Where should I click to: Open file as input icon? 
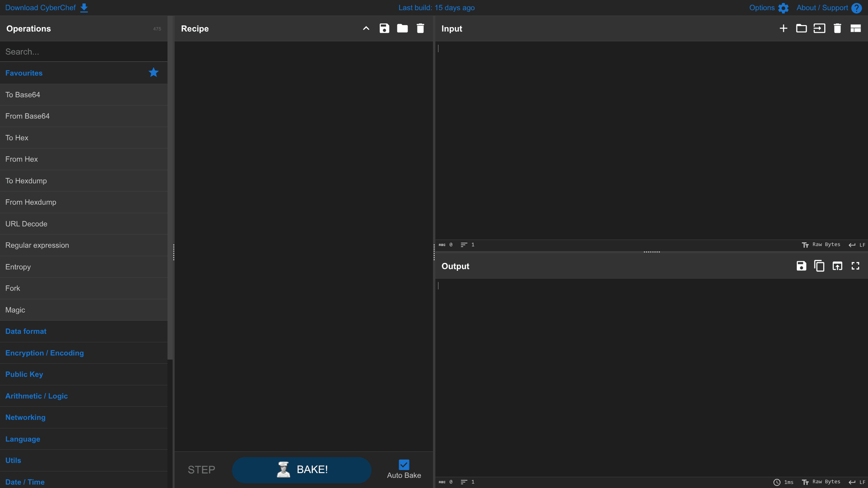(x=820, y=28)
